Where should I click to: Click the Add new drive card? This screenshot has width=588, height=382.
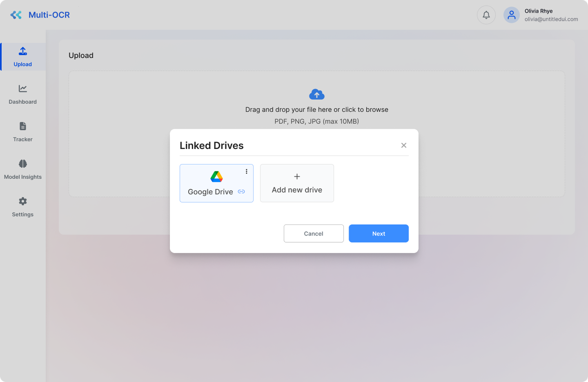[x=297, y=183]
